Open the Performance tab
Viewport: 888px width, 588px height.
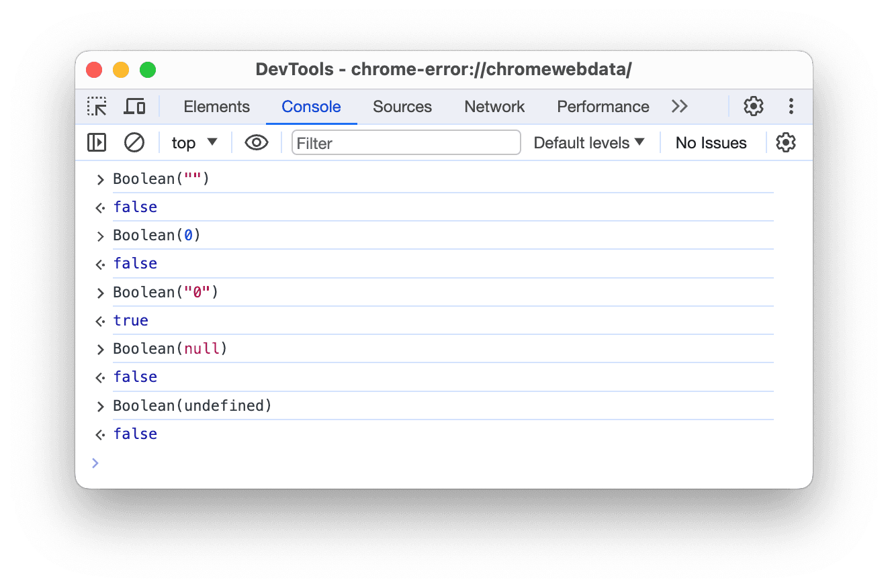click(x=603, y=107)
